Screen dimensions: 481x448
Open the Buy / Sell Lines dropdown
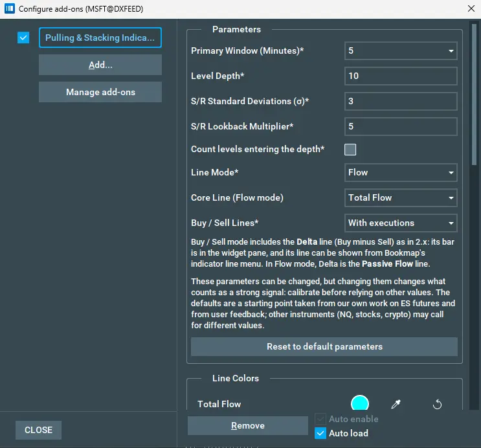[401, 223]
